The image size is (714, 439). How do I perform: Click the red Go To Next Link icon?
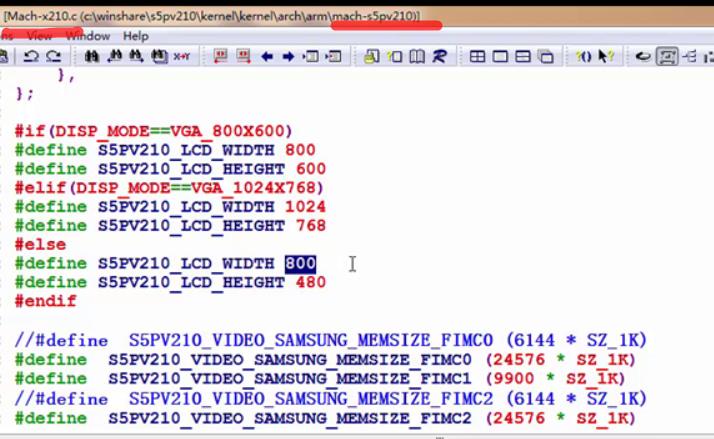click(x=243, y=56)
